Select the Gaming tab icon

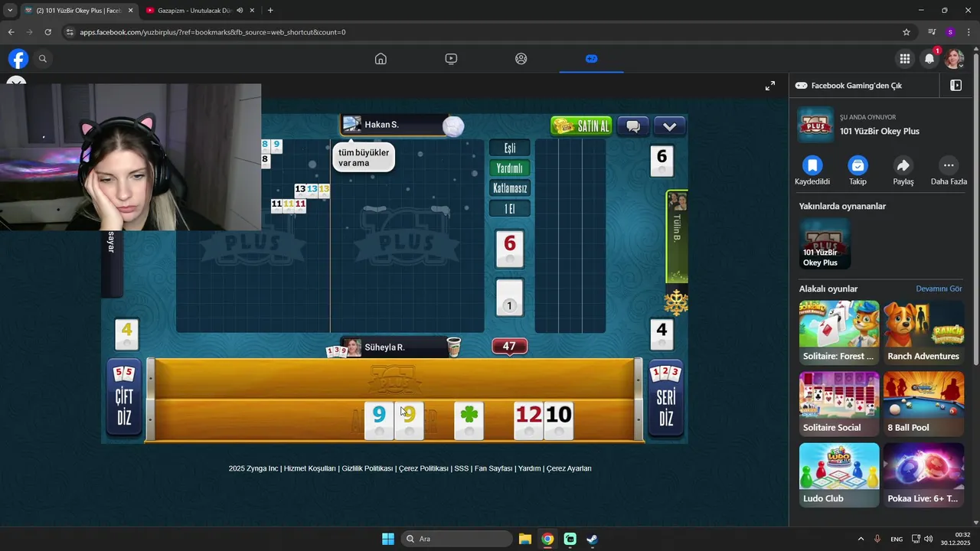[x=591, y=59]
